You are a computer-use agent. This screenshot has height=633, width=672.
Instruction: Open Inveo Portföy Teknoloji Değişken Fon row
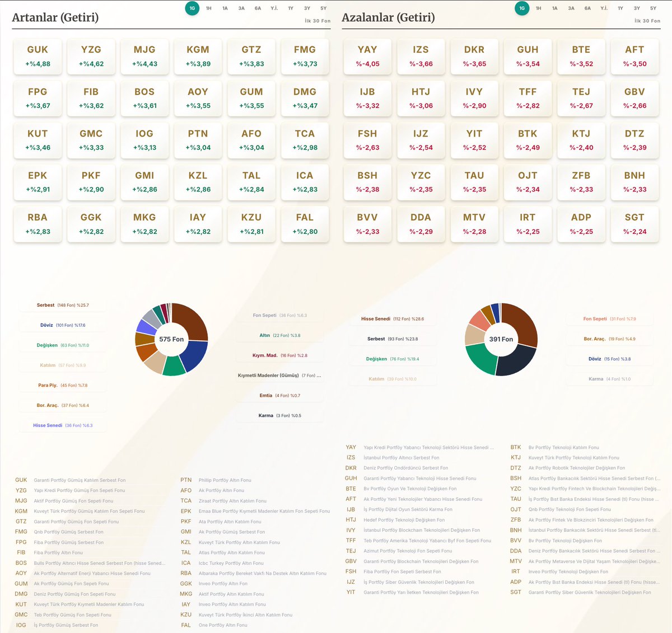(568, 571)
